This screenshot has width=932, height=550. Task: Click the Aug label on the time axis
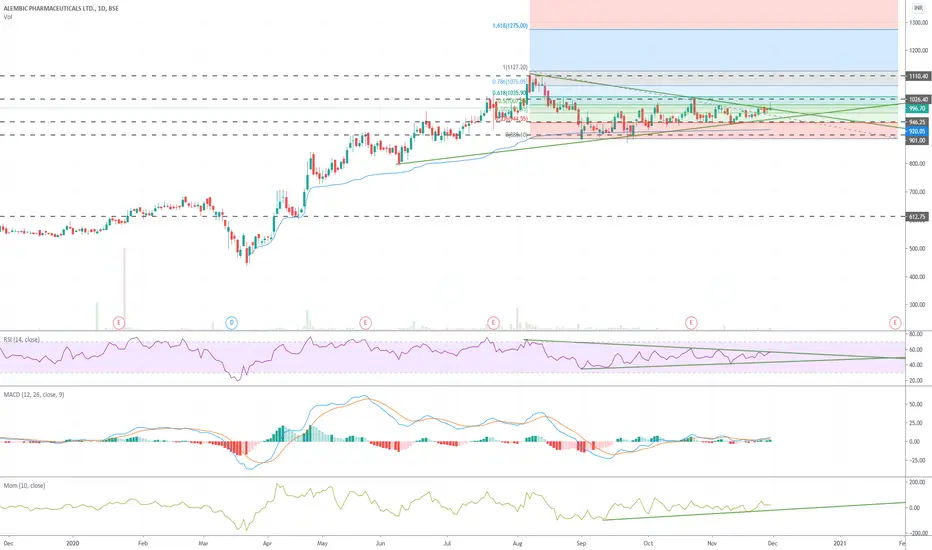pos(517,543)
